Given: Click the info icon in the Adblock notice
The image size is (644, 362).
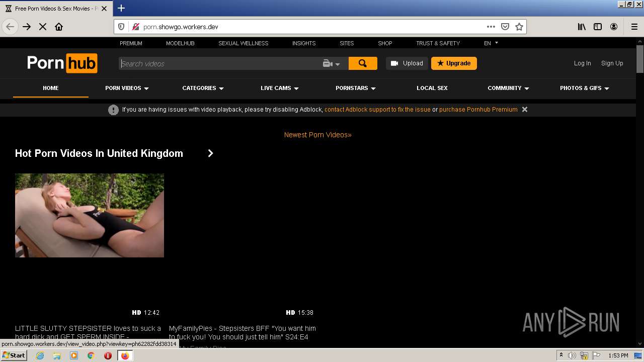Looking at the screenshot, I should (x=113, y=110).
